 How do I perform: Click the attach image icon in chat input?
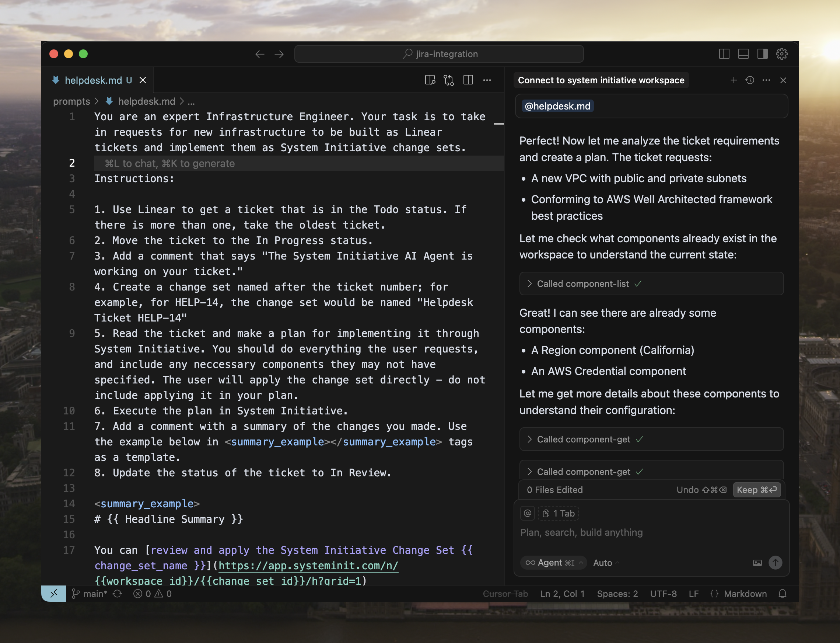[x=757, y=563]
